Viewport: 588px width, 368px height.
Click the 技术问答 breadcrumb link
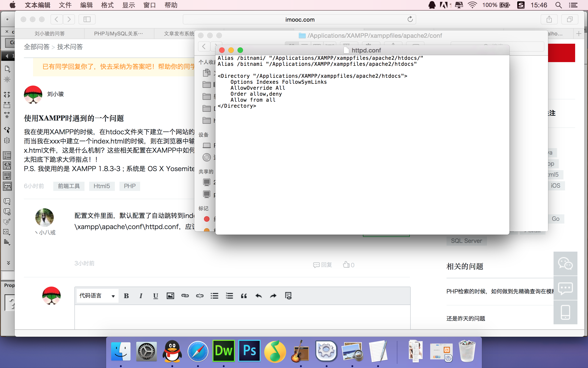coord(70,47)
